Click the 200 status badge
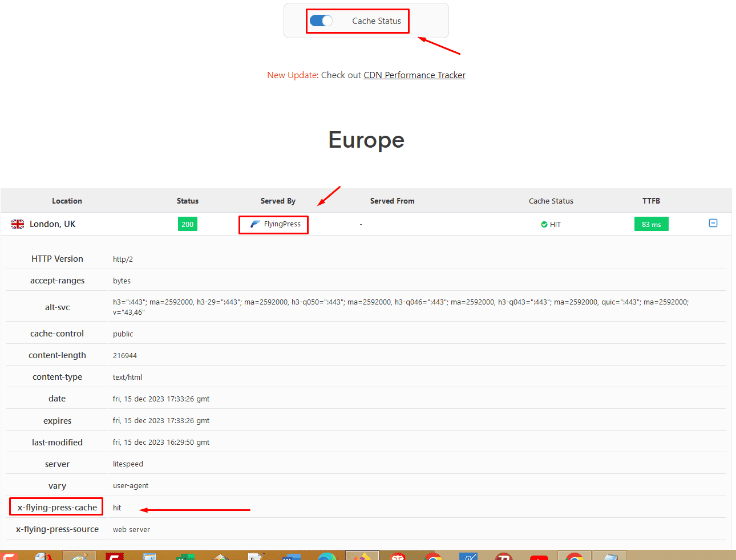 (188, 224)
